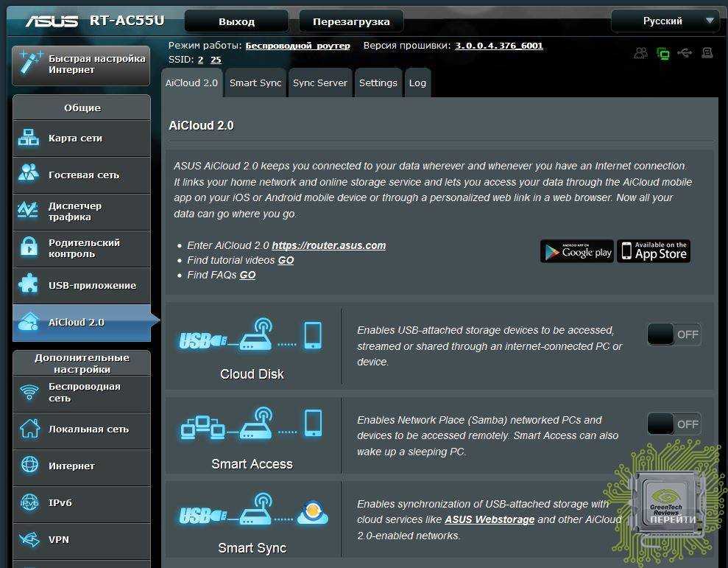Open USB-приложение menu item
This screenshot has width=728, height=568.
pyautogui.click(x=82, y=285)
